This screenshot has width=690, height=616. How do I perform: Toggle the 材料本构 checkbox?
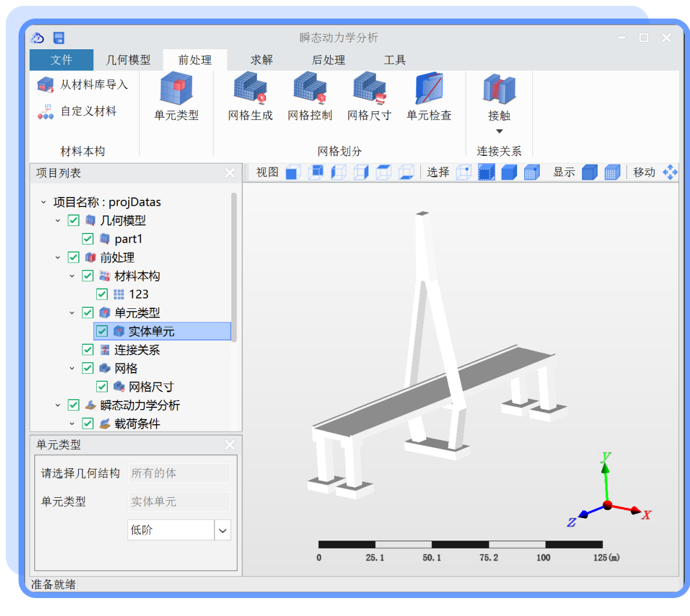(88, 276)
